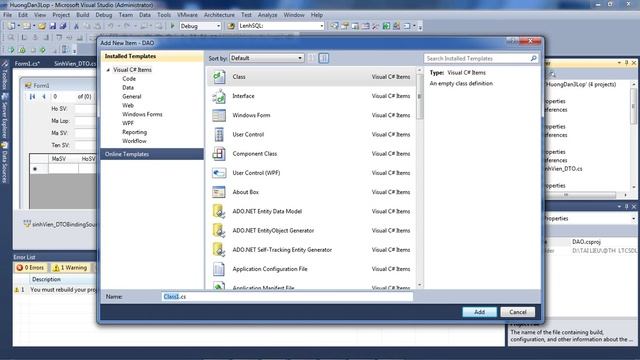Select the Component Class template icon
The image size is (640, 360).
(x=219, y=153)
